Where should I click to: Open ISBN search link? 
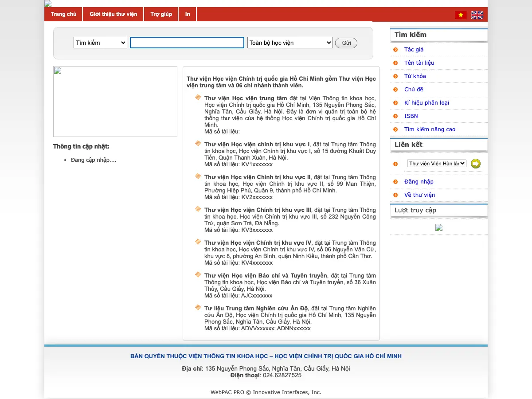coord(411,116)
